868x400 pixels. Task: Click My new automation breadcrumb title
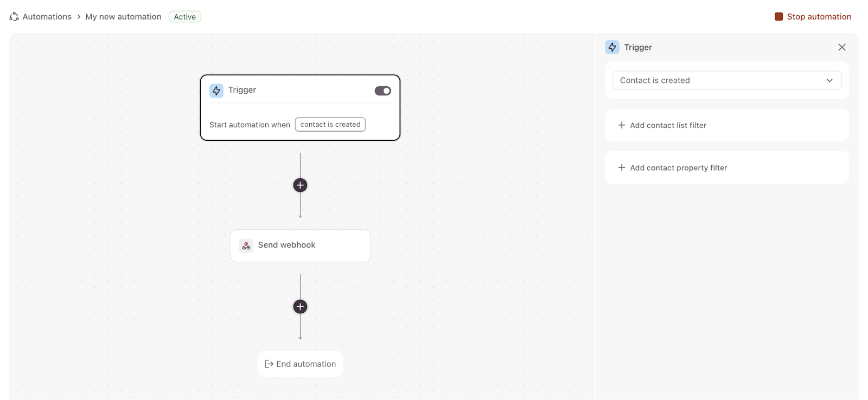pyautogui.click(x=123, y=17)
